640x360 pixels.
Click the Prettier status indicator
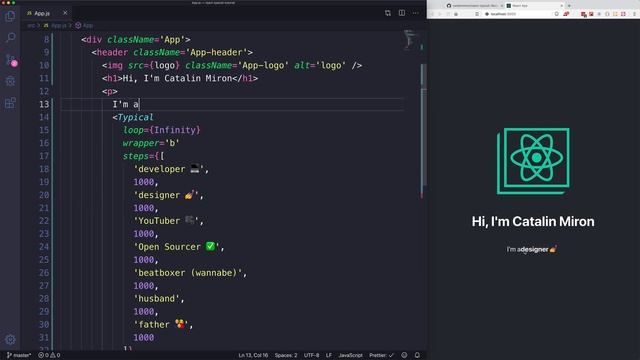click(381, 355)
